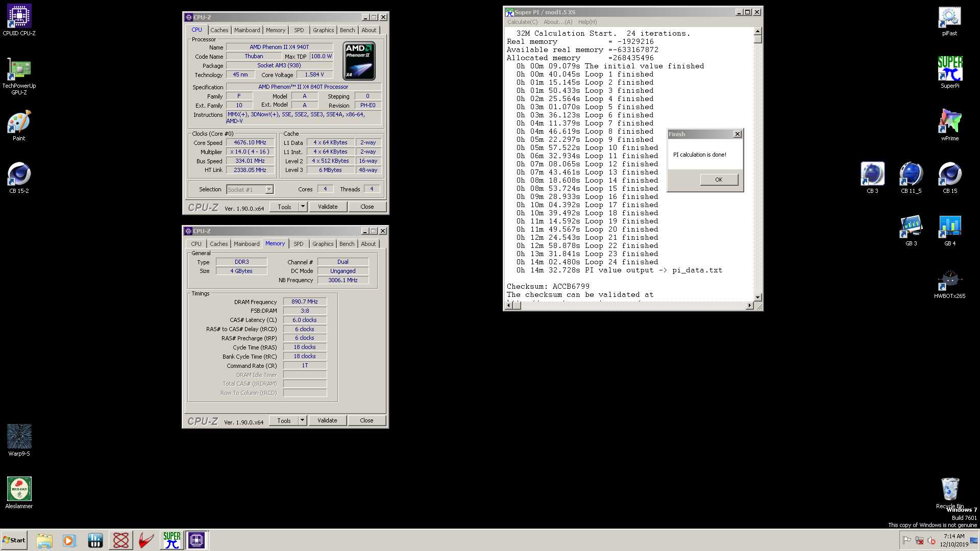Open Caches tab in bottom CPU-Z window
Image resolution: width=980 pixels, height=551 pixels.
point(218,244)
